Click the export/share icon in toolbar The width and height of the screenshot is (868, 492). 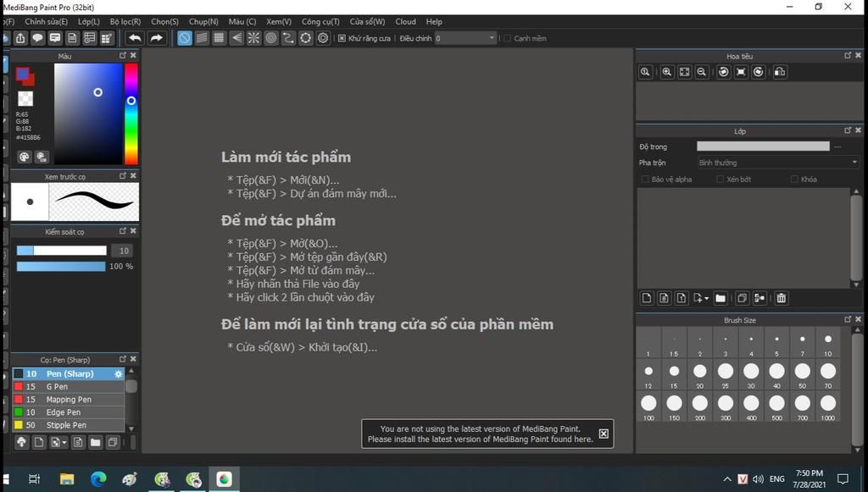tap(20, 38)
